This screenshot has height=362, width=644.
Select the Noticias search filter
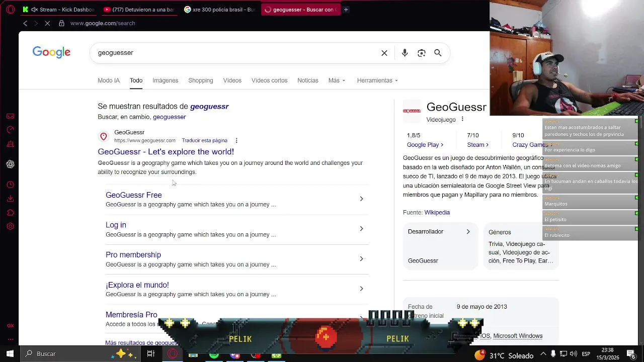point(308,80)
